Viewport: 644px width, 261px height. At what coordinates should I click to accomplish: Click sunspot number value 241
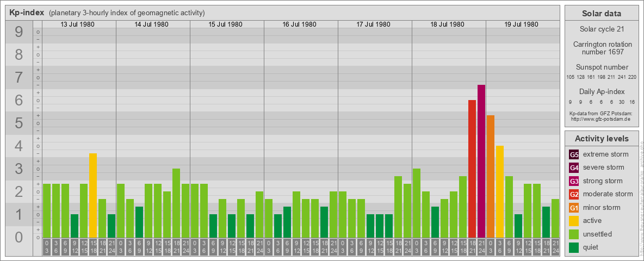[622, 77]
